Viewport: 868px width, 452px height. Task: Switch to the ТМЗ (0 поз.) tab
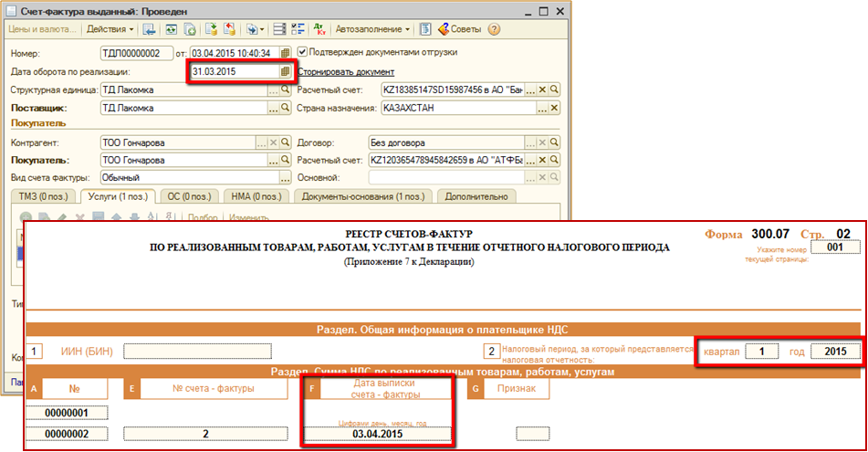point(42,196)
